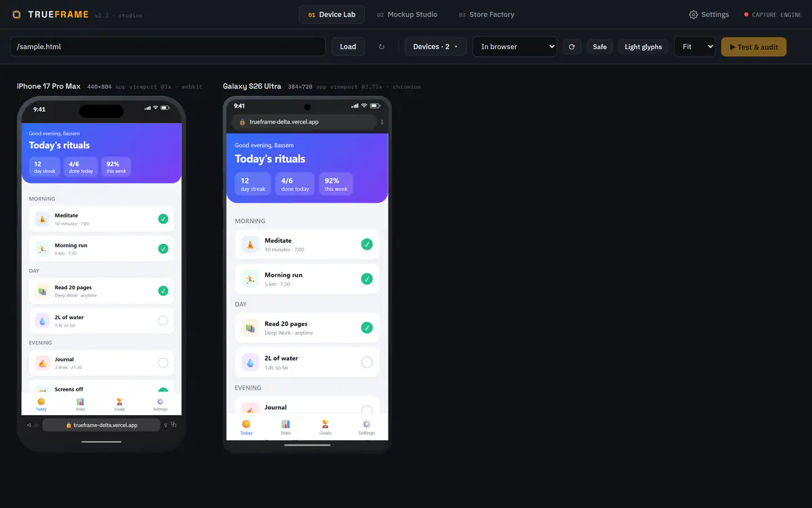Click the /sample.html URL input field

[168, 47]
